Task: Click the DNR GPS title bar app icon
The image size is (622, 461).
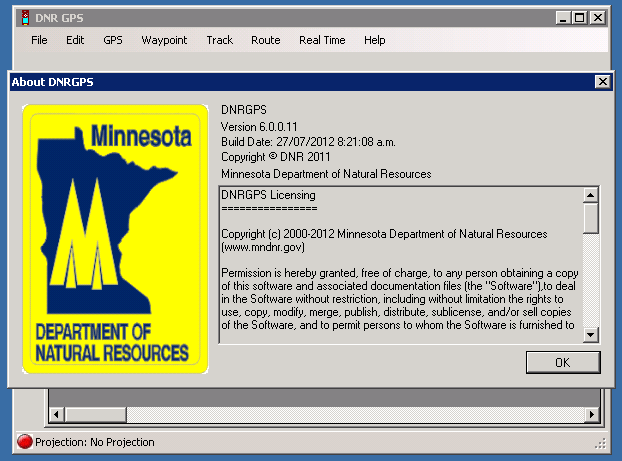Action: 25,18
